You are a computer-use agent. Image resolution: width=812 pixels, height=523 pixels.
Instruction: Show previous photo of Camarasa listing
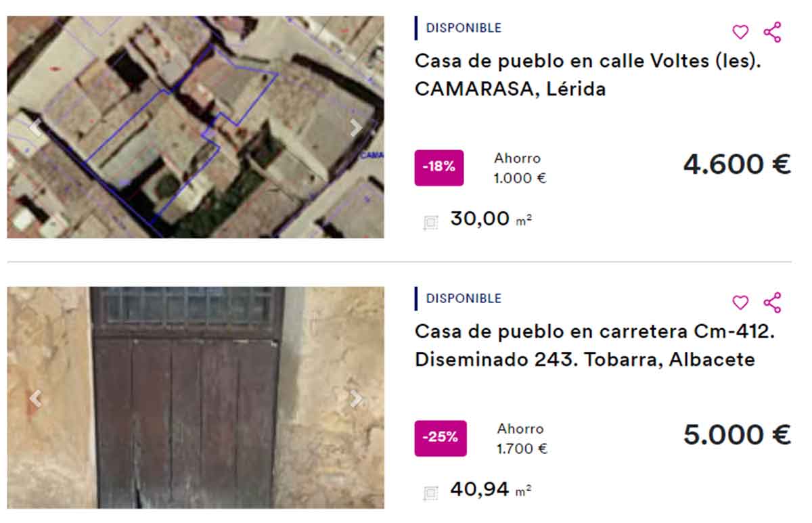(35, 128)
